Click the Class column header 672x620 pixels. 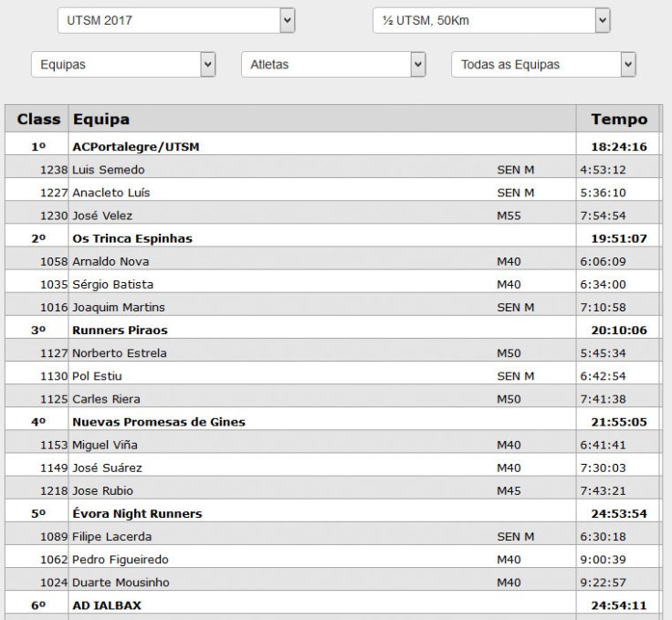pyautogui.click(x=38, y=119)
